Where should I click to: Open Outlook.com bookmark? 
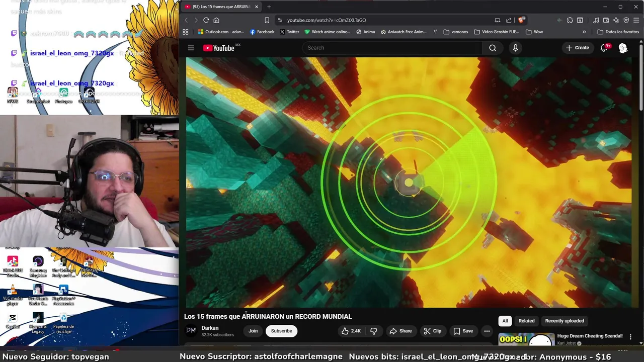(x=221, y=32)
